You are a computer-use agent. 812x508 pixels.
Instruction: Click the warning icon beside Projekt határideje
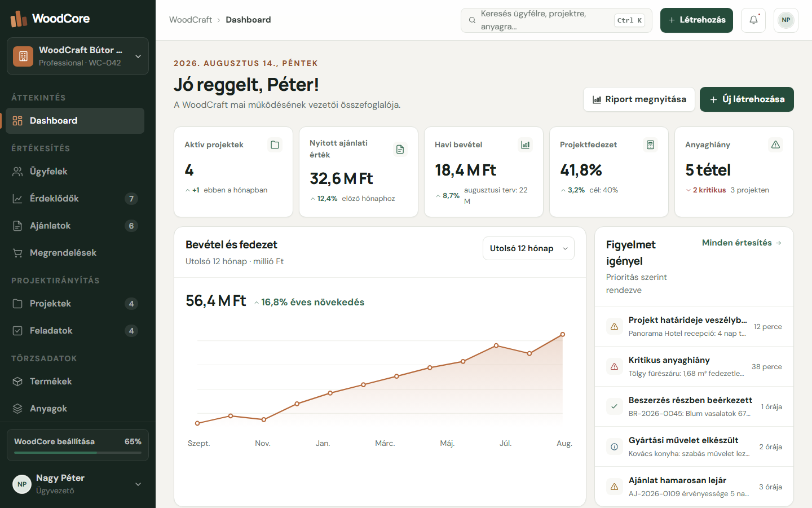click(614, 326)
